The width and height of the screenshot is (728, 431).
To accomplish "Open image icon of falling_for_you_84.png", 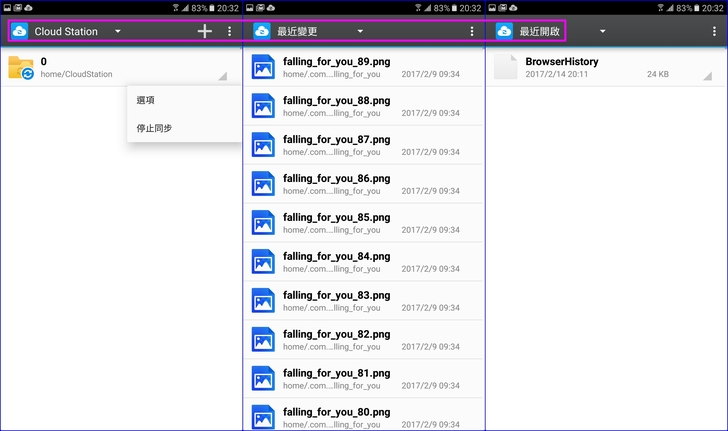I will [x=263, y=262].
